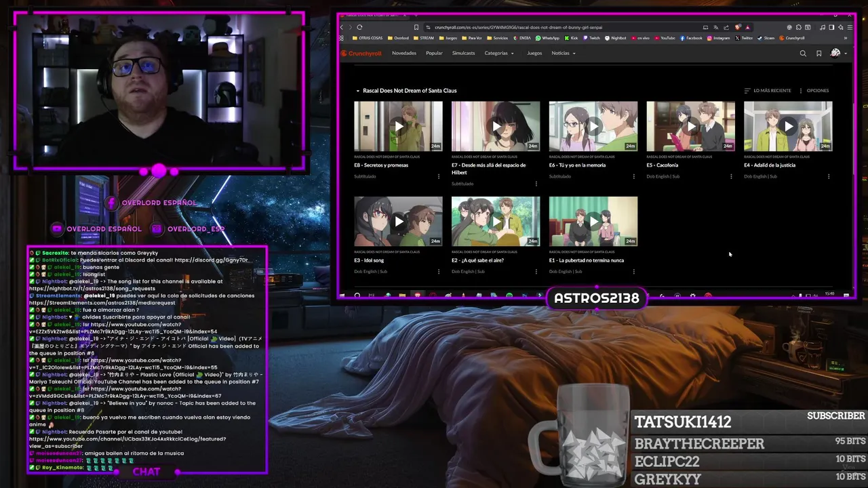Open the three-dot menu for episode E3
This screenshot has width=868, height=488.
439,272
